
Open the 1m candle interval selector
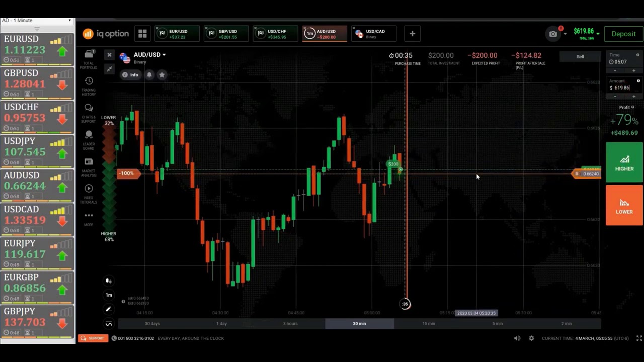(x=108, y=295)
